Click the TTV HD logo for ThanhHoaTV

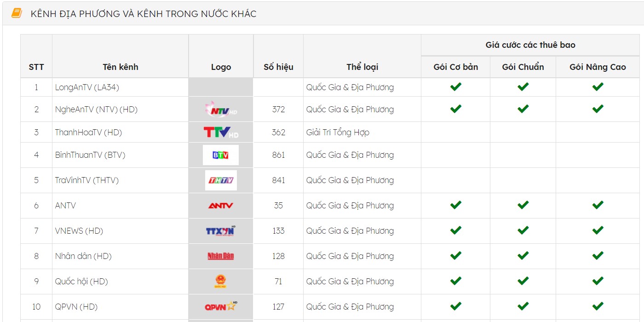pos(221,132)
